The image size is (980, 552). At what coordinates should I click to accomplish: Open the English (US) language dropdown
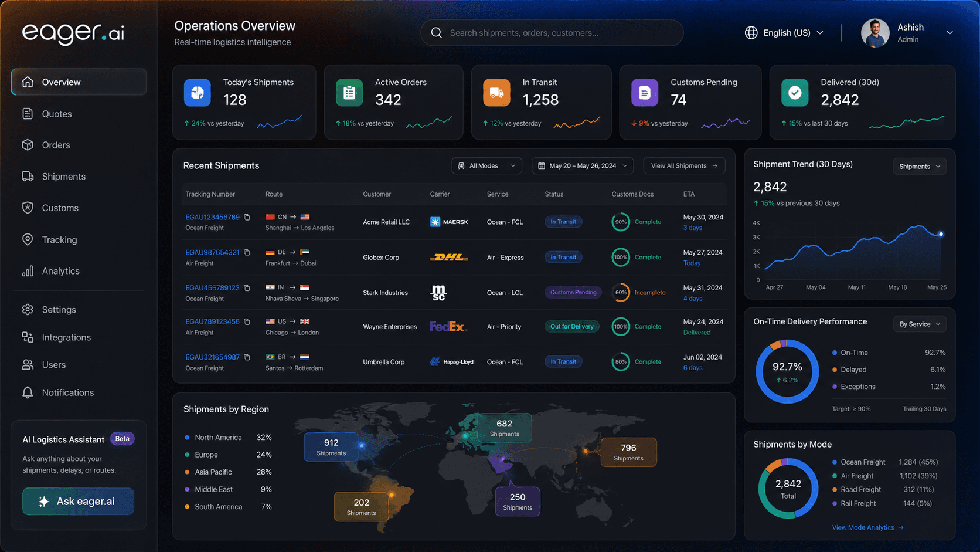pyautogui.click(x=784, y=33)
